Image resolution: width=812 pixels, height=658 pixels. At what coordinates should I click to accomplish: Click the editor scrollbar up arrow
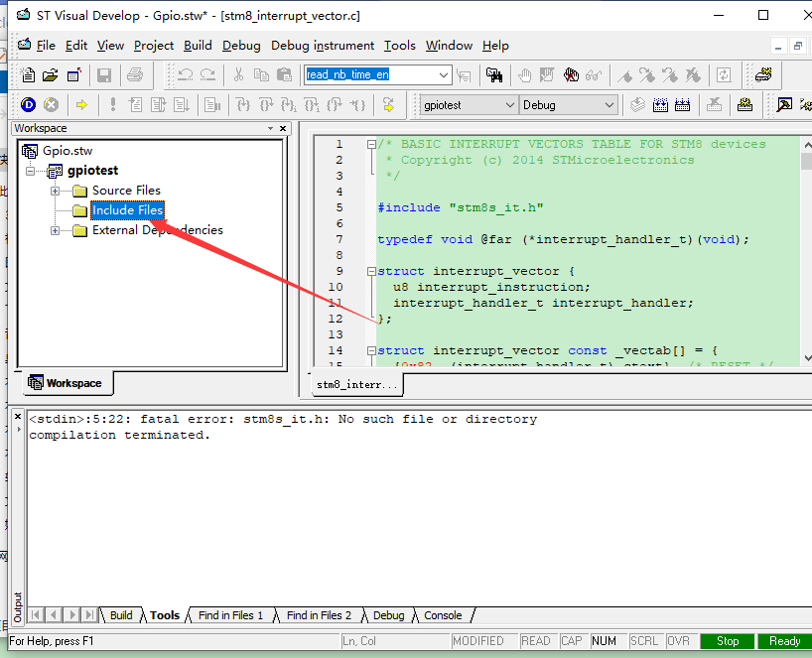tap(807, 144)
